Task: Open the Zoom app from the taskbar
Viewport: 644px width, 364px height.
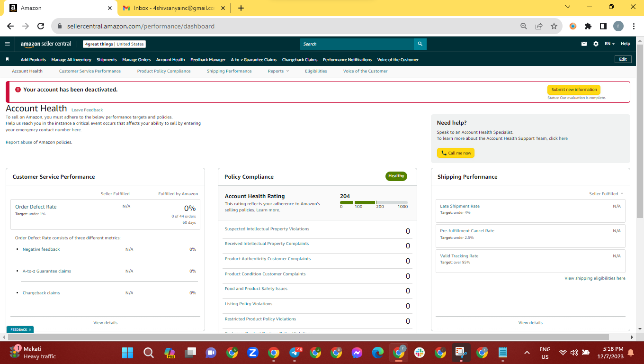Action: (x=253, y=353)
